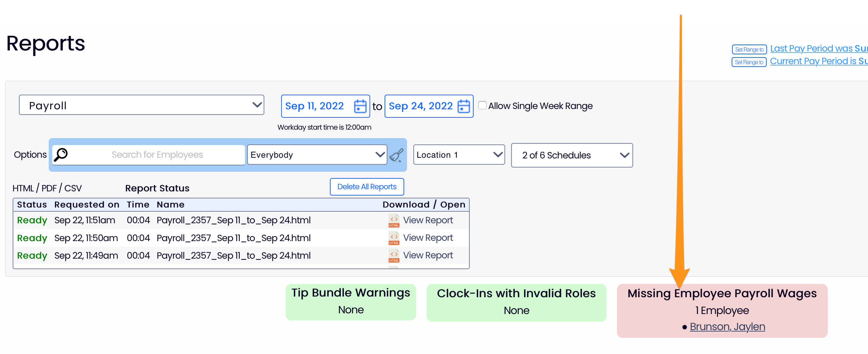Open Brunson, Jaylen employee link
Viewport: 868px width, 354px height.
click(727, 327)
